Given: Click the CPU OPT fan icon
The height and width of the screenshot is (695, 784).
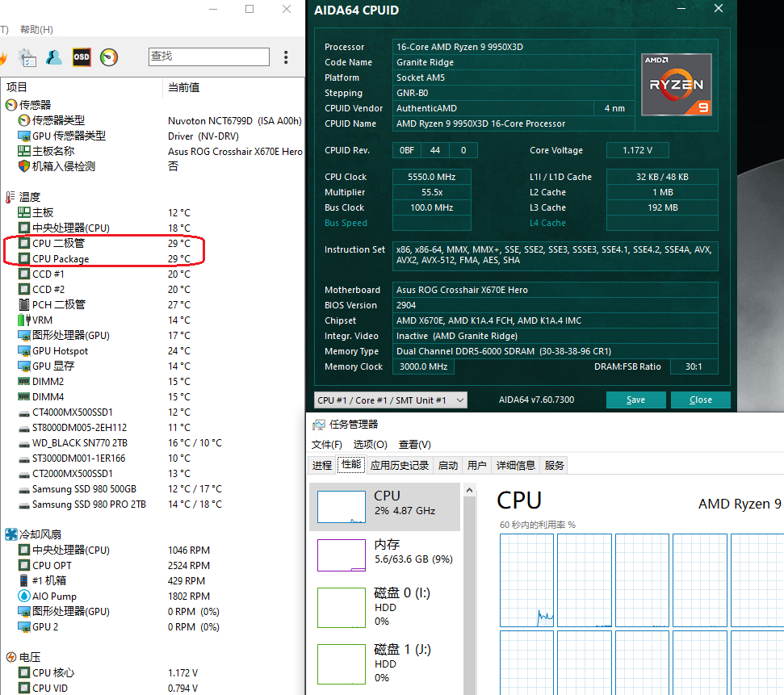Looking at the screenshot, I should pos(23,565).
